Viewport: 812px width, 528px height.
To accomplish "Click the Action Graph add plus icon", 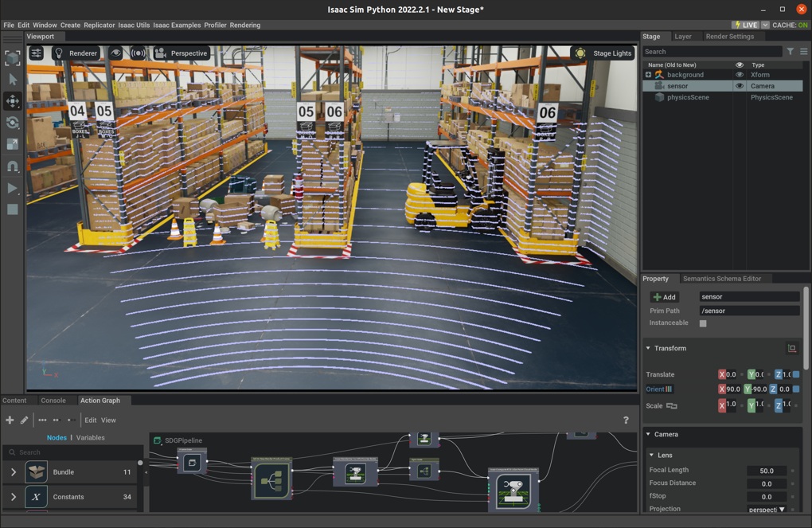I will [x=10, y=420].
